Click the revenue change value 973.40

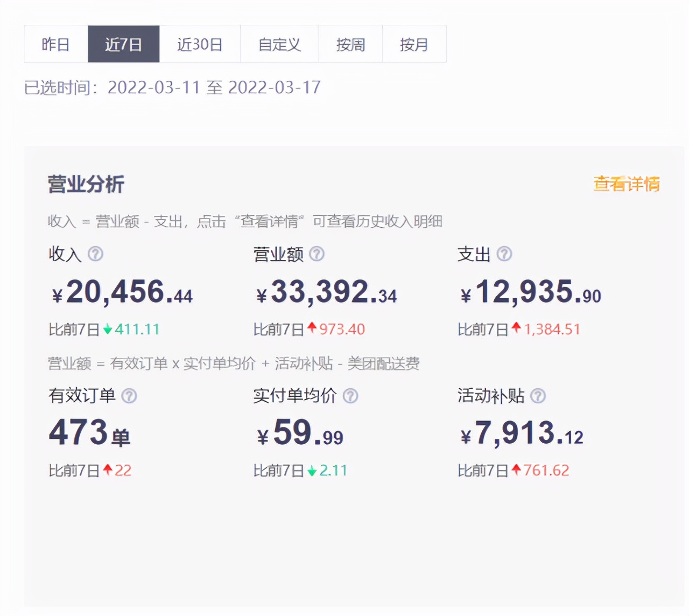pos(342,329)
